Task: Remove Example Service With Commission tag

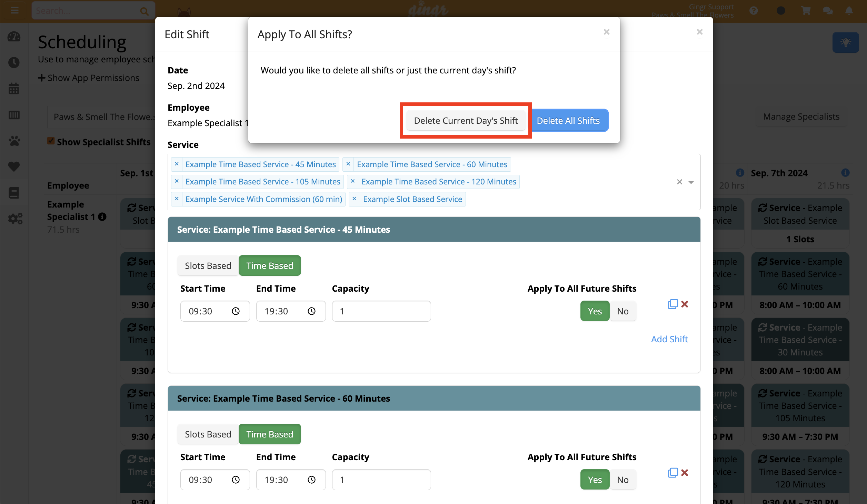Action: coord(177,199)
